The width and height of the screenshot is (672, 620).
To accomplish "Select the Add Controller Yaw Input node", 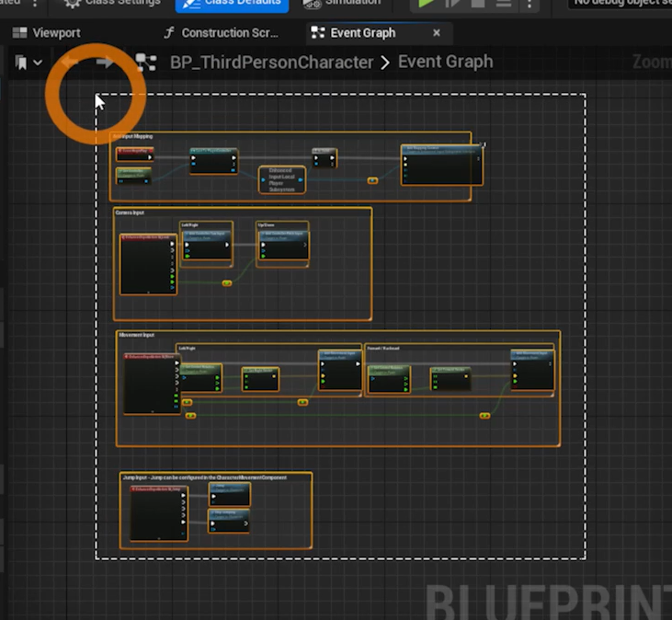I will tap(207, 245).
